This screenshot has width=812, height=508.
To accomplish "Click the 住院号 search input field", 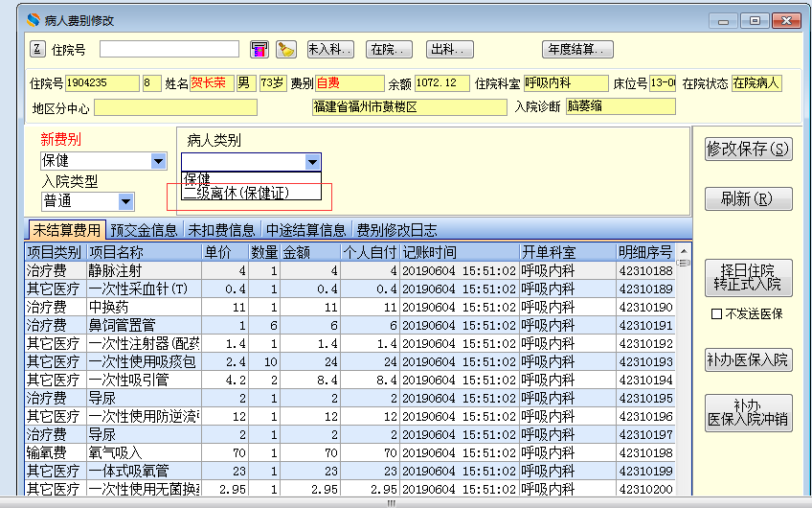I will click(x=169, y=49).
